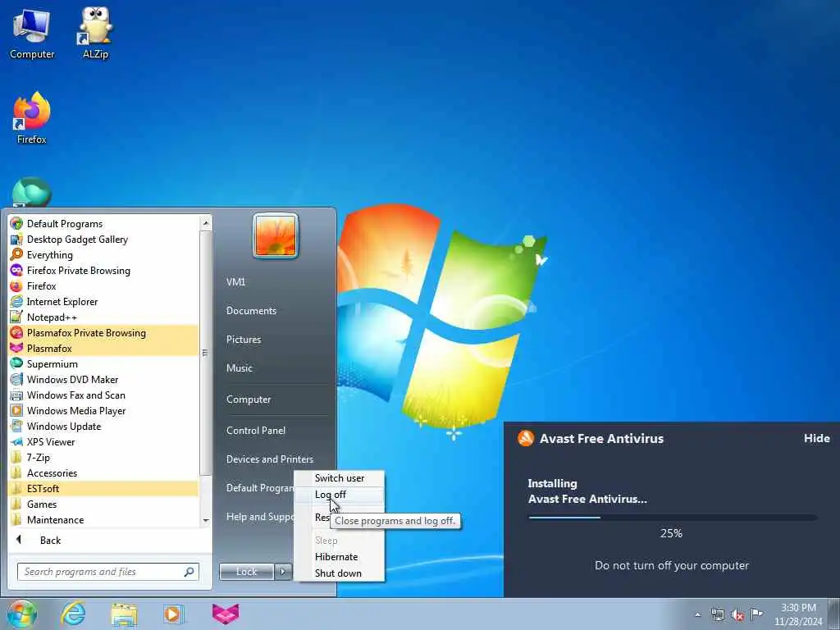Select Switch user from the power menu
Image resolution: width=840 pixels, height=630 pixels.
pos(340,478)
